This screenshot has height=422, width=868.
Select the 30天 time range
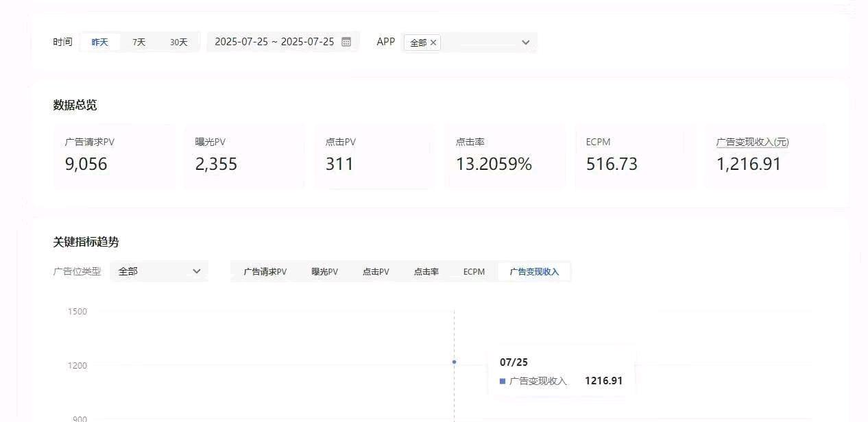pyautogui.click(x=179, y=42)
